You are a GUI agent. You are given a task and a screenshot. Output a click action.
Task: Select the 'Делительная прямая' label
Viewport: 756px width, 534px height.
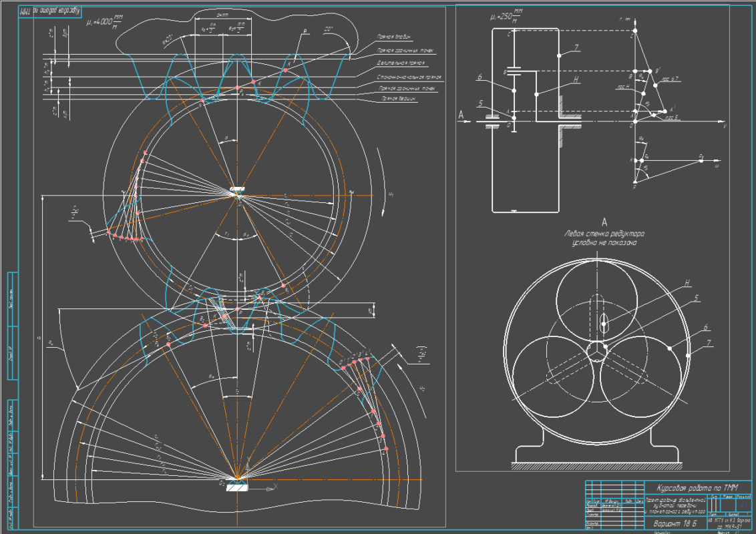click(x=401, y=63)
